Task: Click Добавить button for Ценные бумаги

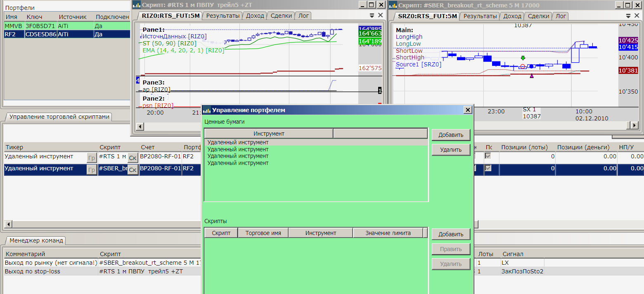Action: coord(451,135)
